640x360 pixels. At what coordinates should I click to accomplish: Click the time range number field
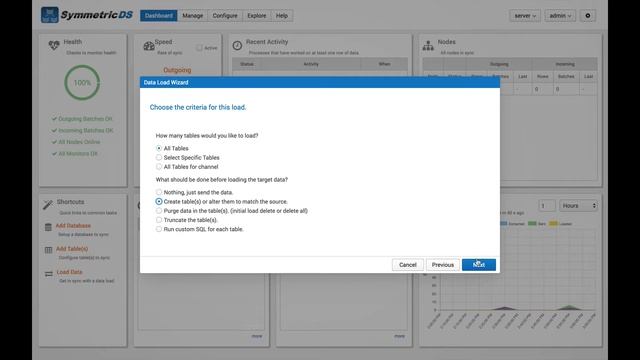tap(547, 206)
